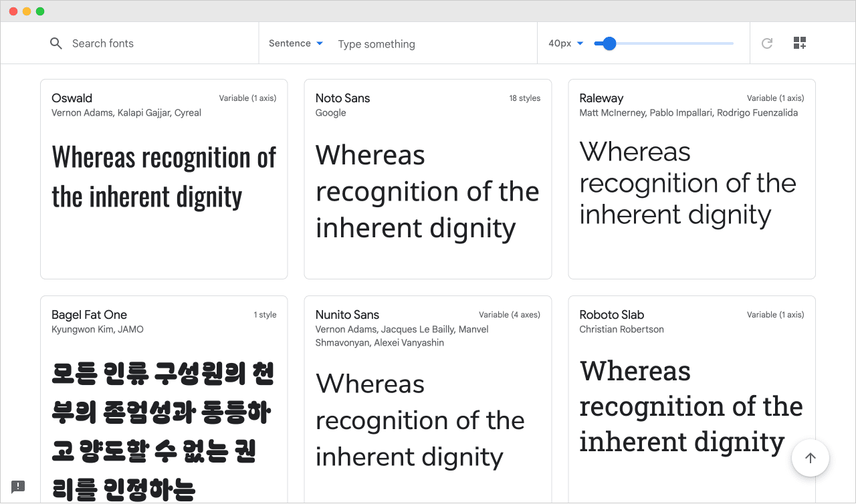Click the 'Google' author under Noto Sans
This screenshot has width=856, height=504.
click(331, 113)
